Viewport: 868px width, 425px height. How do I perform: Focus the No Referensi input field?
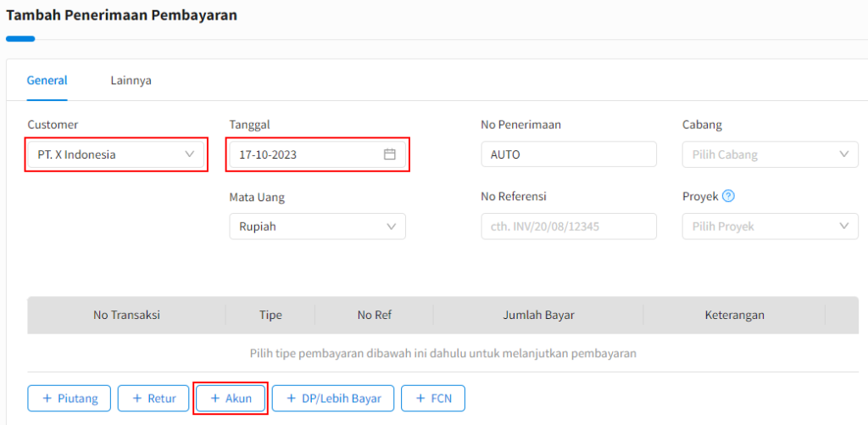click(569, 226)
